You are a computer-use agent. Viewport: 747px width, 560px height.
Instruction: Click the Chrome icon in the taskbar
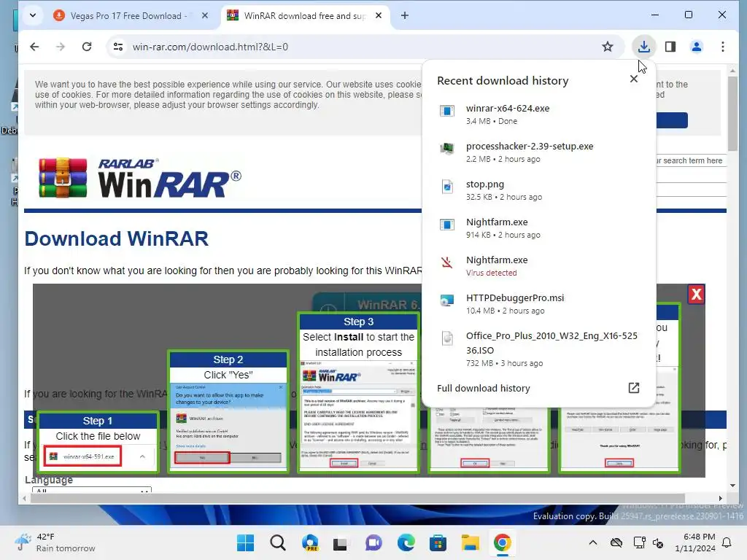(502, 542)
